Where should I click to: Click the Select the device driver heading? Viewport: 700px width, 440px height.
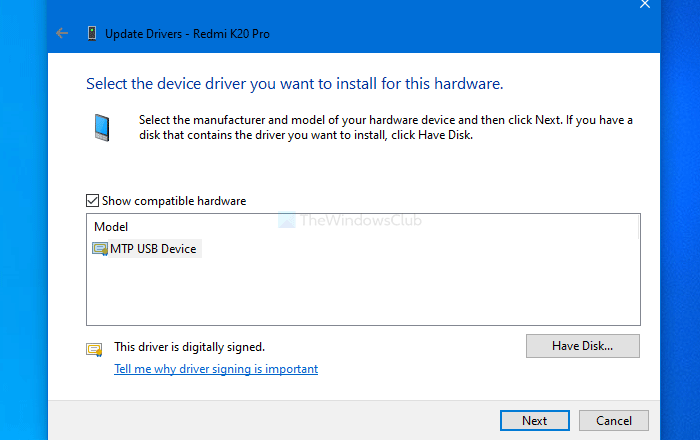pos(294,83)
